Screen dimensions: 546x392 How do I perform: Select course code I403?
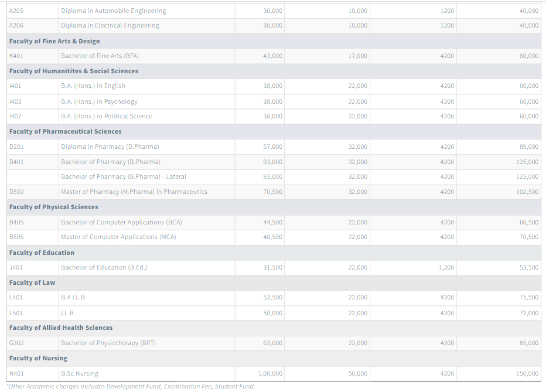tap(15, 101)
